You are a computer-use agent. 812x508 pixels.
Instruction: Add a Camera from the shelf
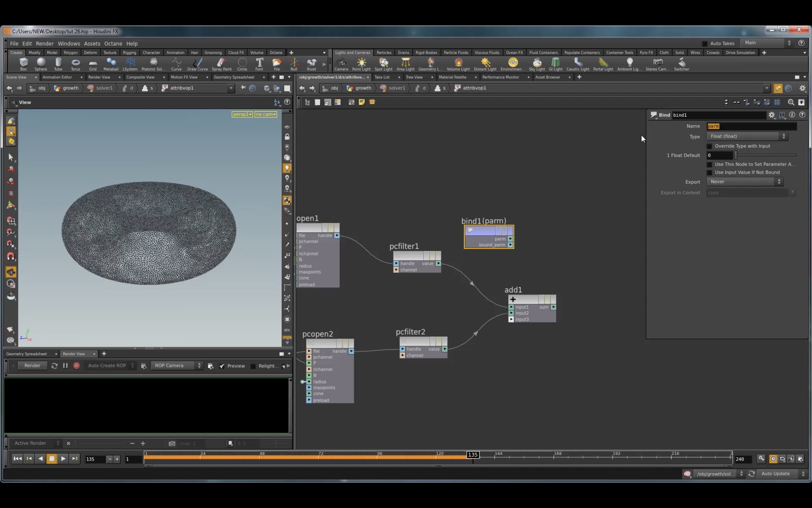coord(341,64)
